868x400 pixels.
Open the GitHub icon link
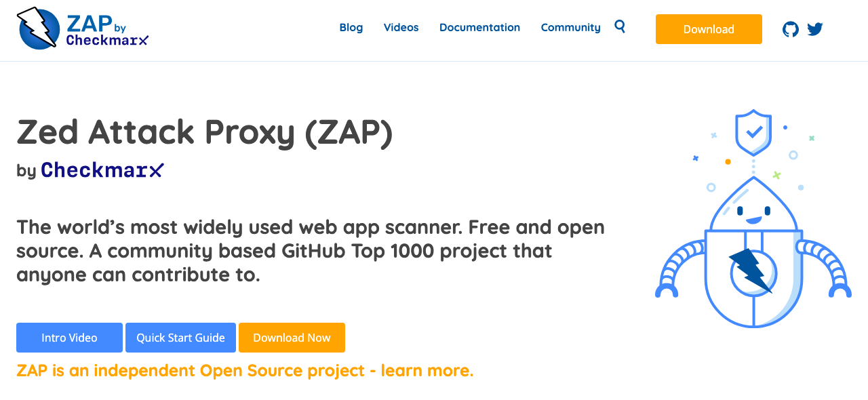pos(791,29)
